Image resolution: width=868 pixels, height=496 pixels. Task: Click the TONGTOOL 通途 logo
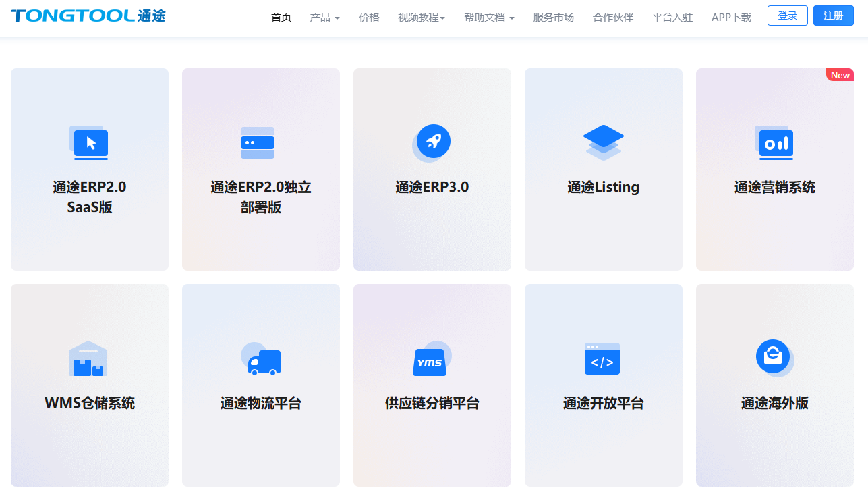click(88, 15)
